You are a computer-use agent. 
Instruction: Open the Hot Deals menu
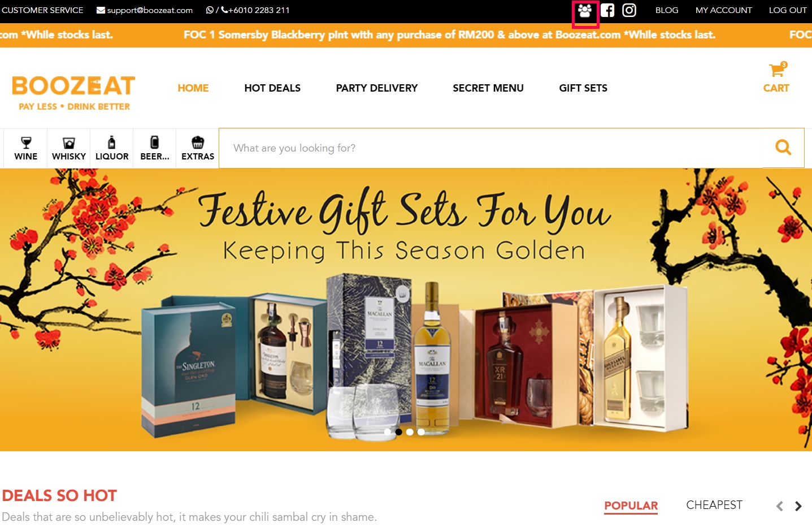[x=272, y=88]
